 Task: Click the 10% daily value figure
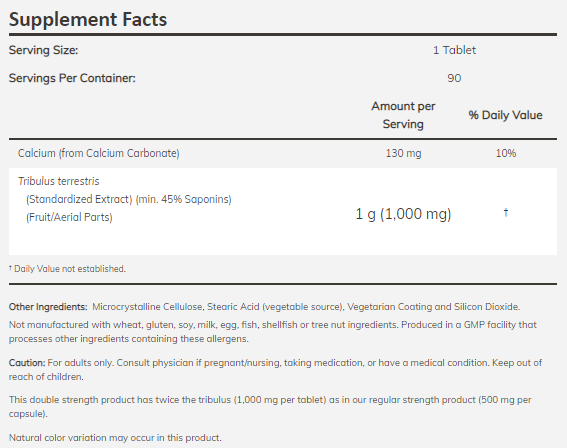tap(506, 153)
